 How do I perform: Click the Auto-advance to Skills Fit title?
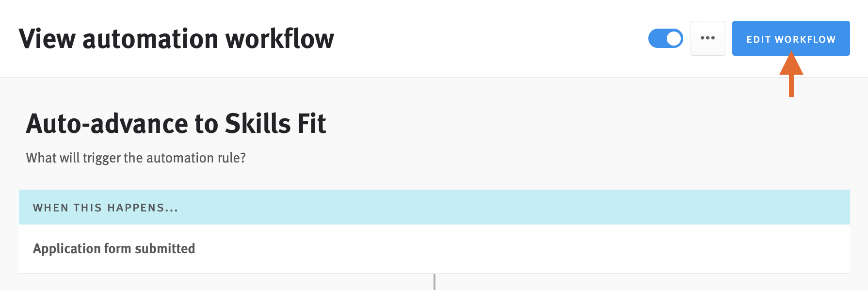pos(177,124)
